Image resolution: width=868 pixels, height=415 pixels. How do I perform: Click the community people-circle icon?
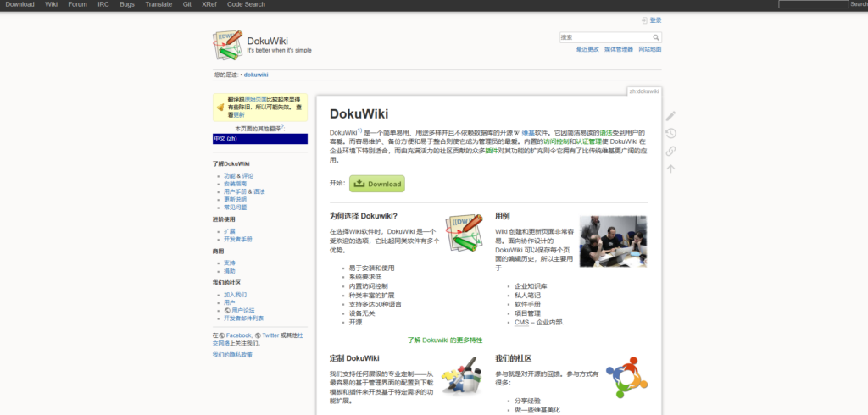click(626, 377)
